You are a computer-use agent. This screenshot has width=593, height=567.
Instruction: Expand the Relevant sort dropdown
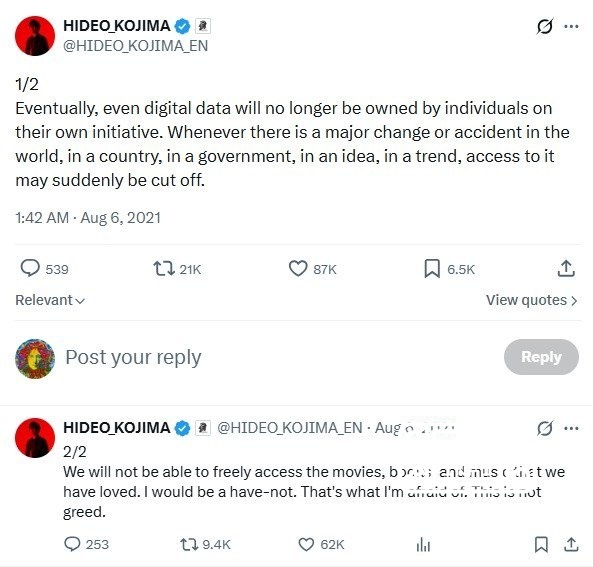50,300
